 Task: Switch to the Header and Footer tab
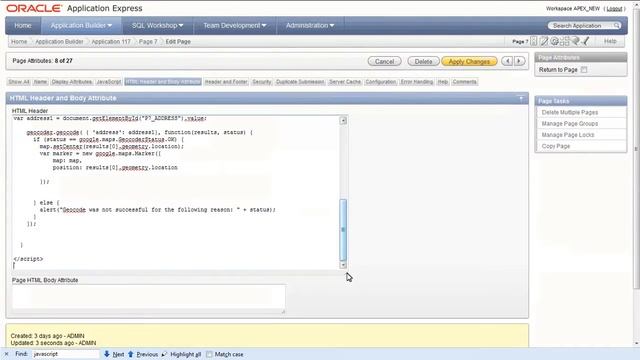tap(226, 82)
